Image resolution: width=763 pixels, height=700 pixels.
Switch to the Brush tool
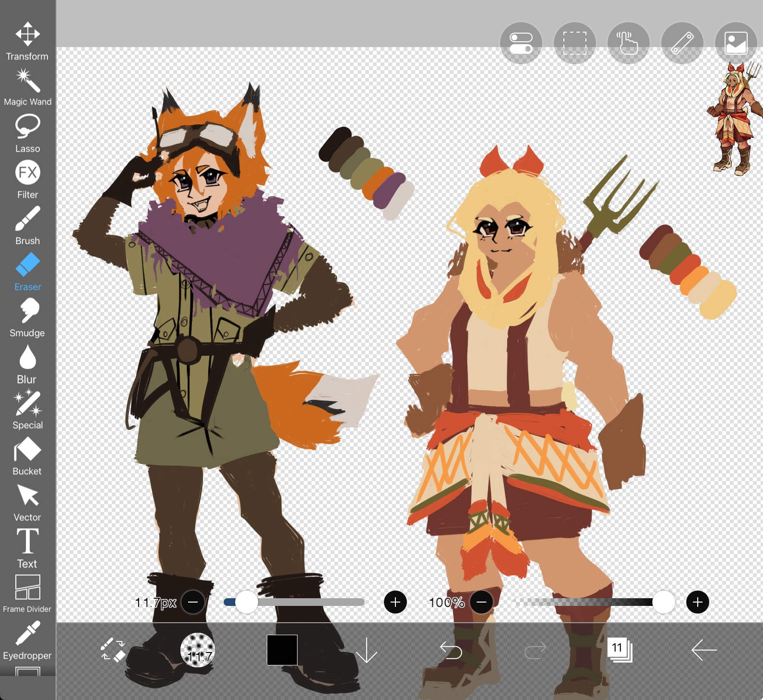(27, 225)
